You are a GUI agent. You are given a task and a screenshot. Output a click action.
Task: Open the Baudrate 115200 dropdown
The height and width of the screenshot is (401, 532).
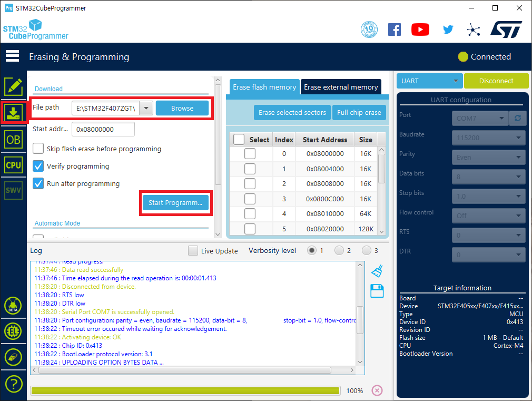click(x=489, y=138)
